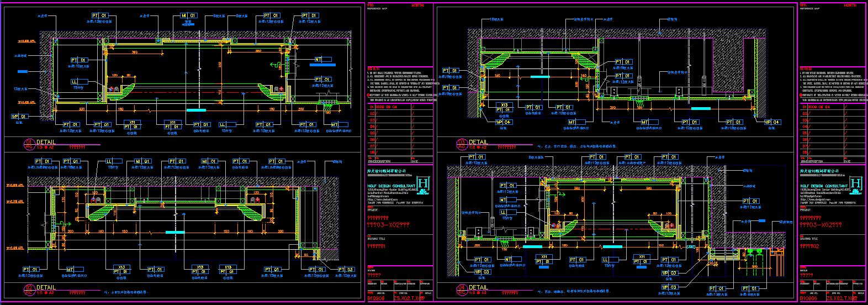Click the NOTES: heading on right sheet
Screen dimensions: 868x305
click(805, 69)
